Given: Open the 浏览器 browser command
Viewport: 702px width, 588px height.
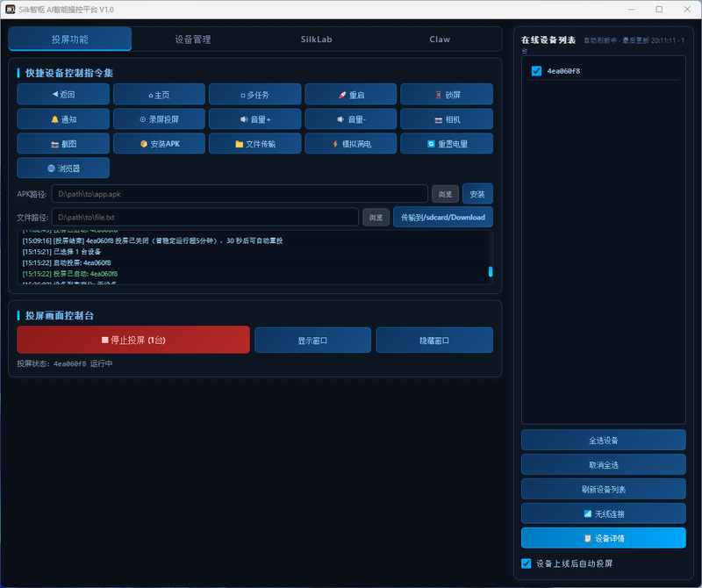Looking at the screenshot, I should coord(63,168).
